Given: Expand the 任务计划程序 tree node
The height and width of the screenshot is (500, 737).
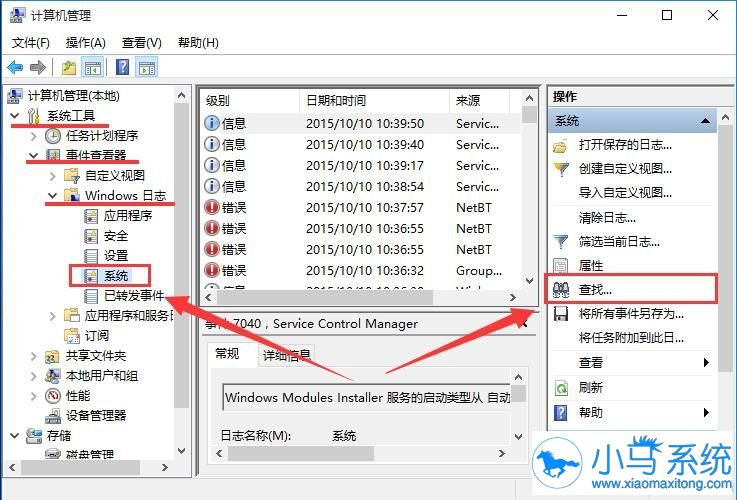Looking at the screenshot, I should 33,136.
